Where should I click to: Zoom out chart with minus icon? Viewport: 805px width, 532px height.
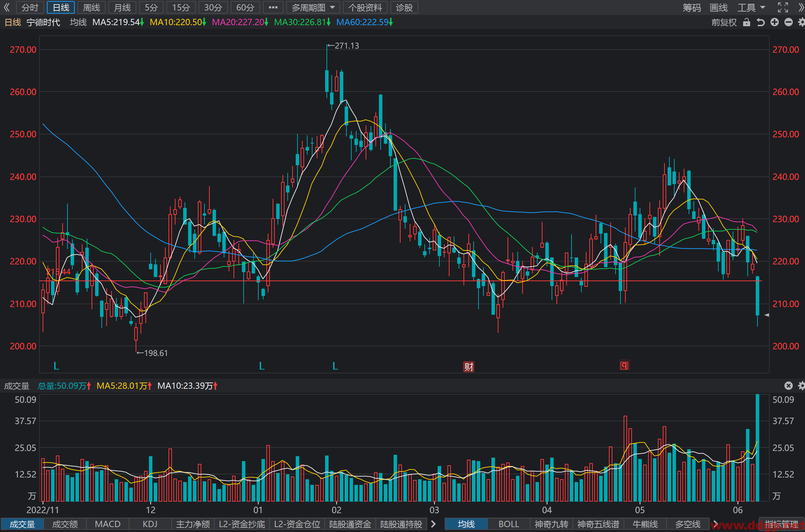(x=788, y=22)
